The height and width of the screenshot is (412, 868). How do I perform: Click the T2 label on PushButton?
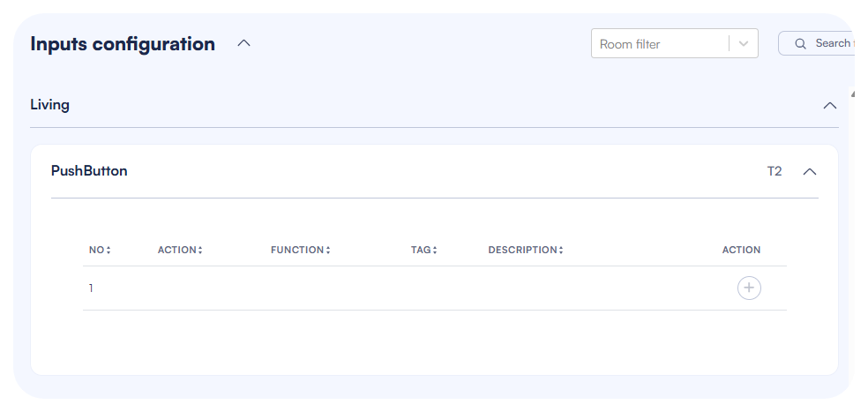click(774, 171)
